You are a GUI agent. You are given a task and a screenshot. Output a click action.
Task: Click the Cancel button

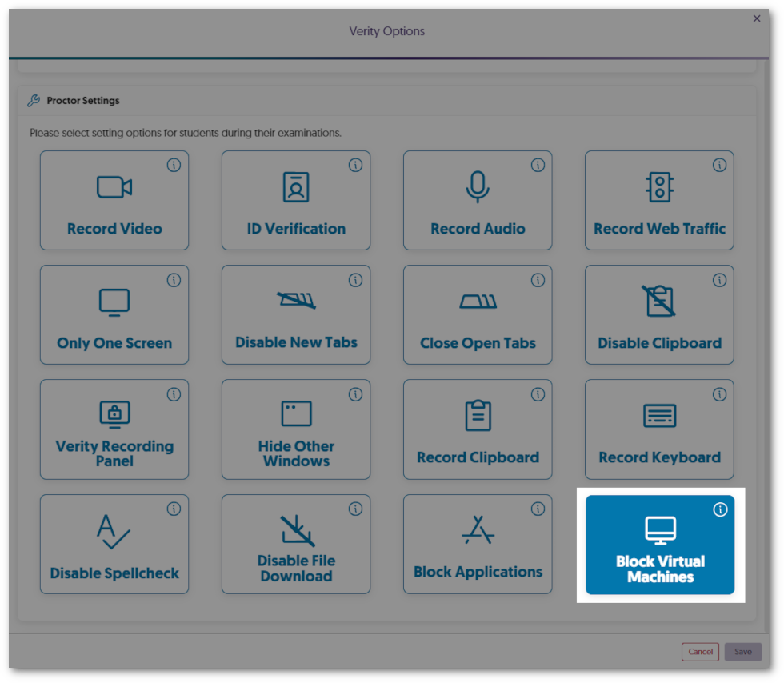[700, 652]
